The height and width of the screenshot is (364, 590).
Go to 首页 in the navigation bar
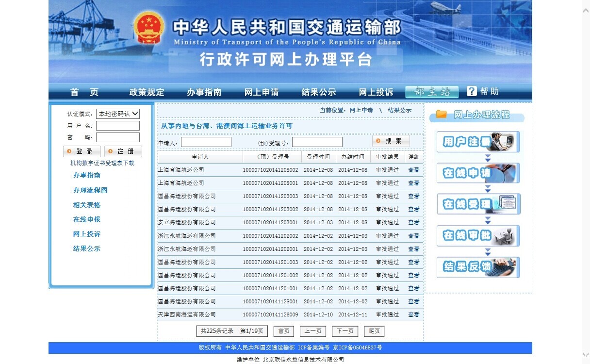(84, 92)
